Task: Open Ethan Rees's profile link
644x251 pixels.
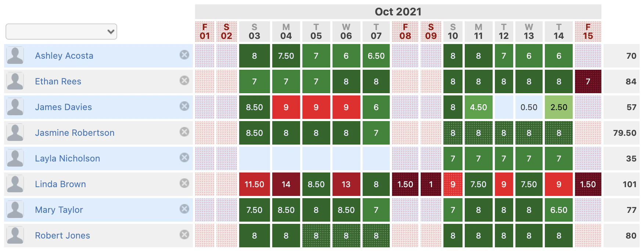Action: (58, 81)
